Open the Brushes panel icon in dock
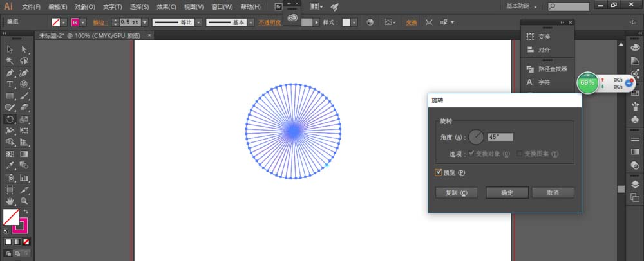 click(x=635, y=107)
